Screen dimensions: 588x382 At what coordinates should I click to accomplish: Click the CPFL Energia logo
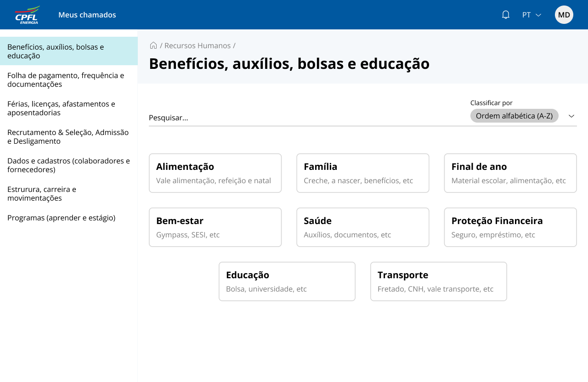pos(27,15)
